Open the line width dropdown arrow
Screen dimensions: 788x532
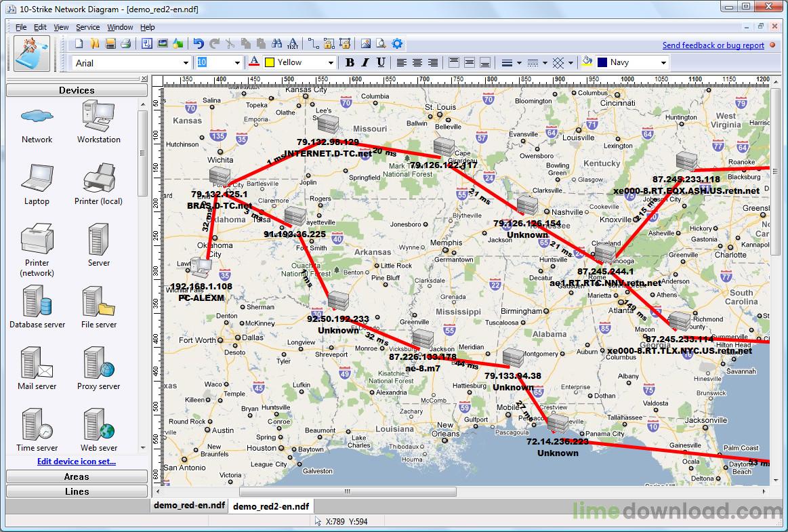519,63
